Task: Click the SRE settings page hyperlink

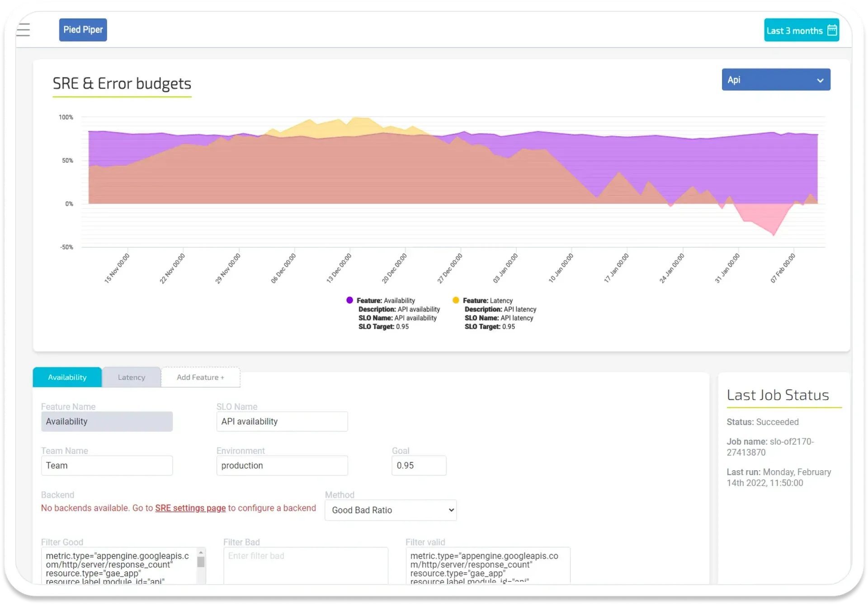Action: [191, 508]
